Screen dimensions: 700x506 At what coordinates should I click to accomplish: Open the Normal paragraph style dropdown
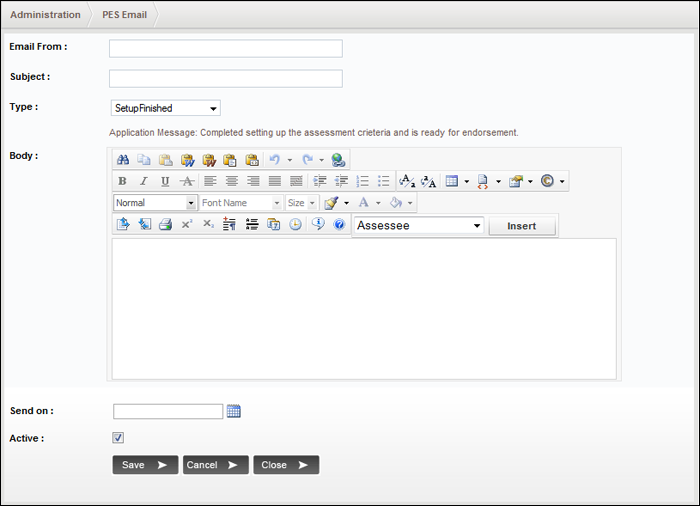(x=154, y=203)
